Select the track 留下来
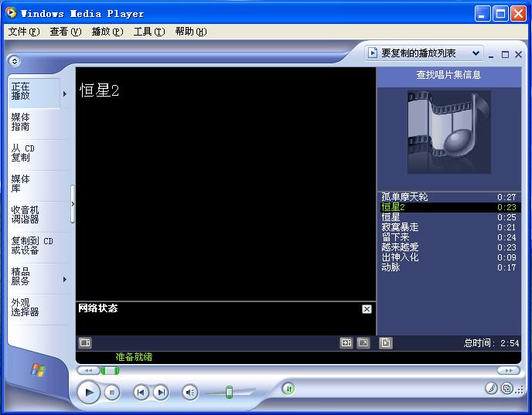 (449, 237)
